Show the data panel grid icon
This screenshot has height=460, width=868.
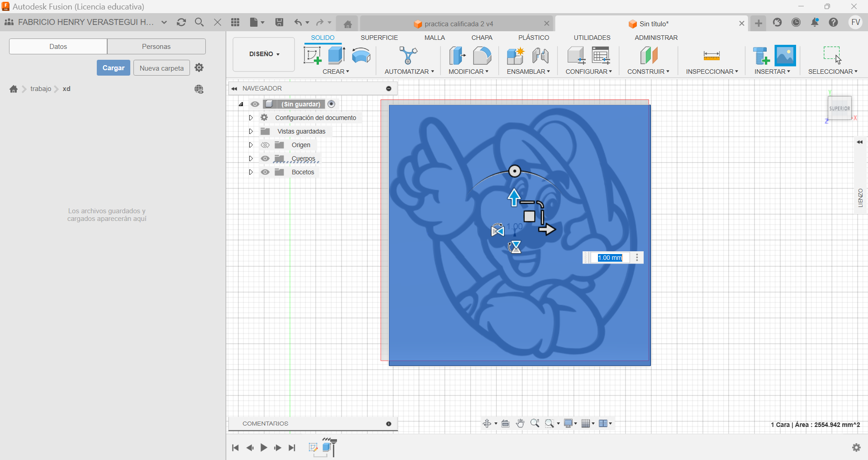[x=235, y=22]
